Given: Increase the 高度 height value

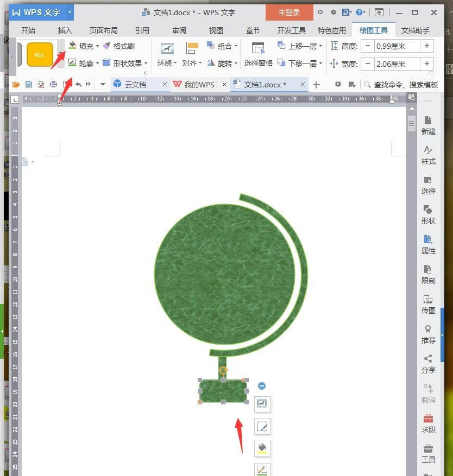Looking at the screenshot, I should tap(427, 46).
